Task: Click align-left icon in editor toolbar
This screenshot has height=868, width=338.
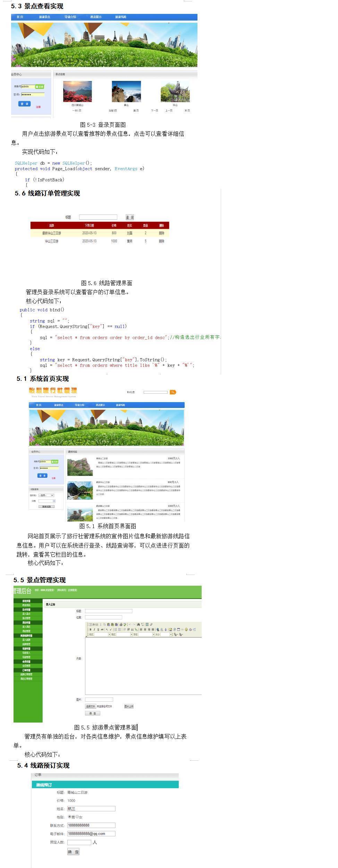Action: 141,629
